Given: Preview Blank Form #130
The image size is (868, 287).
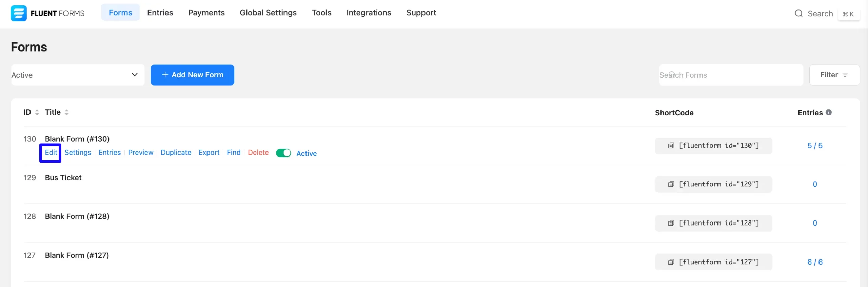Looking at the screenshot, I should click(x=141, y=153).
